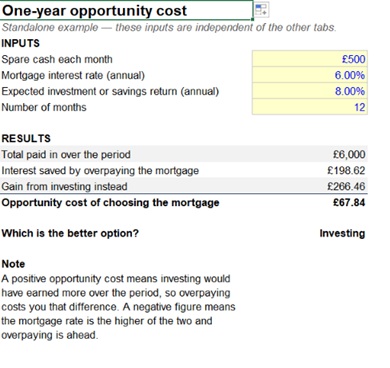The width and height of the screenshot is (390, 368).
Task: Click the RESULTS section heading
Action: click(x=26, y=138)
